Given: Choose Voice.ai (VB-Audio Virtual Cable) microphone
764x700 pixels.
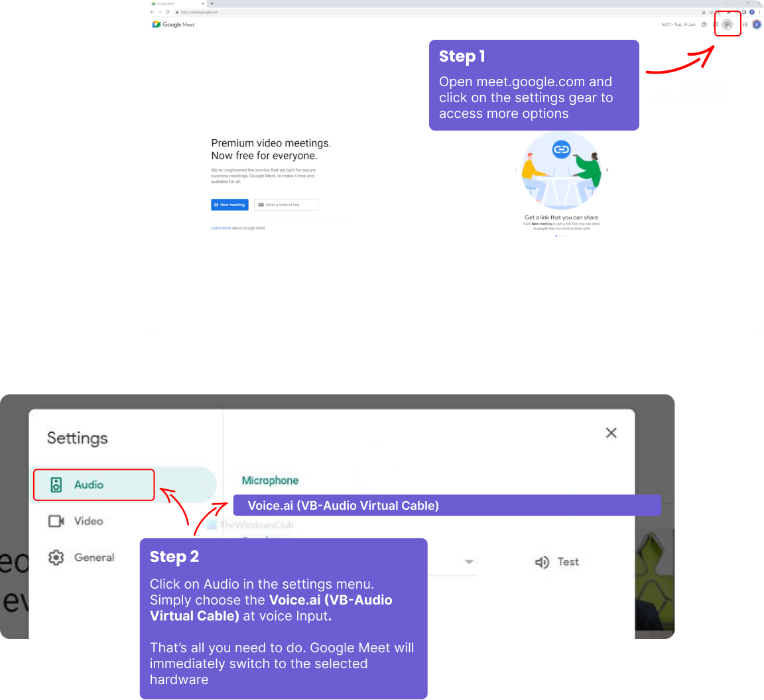Looking at the screenshot, I should 447,505.
